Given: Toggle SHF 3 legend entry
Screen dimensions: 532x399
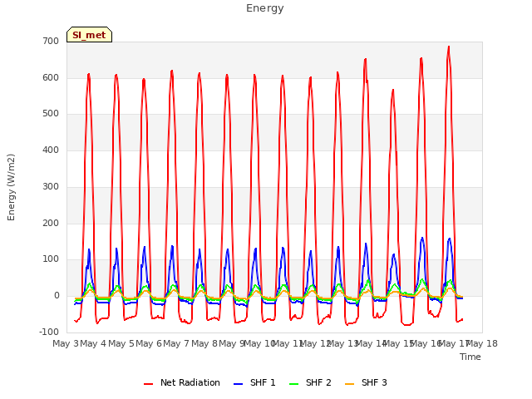Looking at the screenshot, I should pyautogui.click(x=366, y=382).
